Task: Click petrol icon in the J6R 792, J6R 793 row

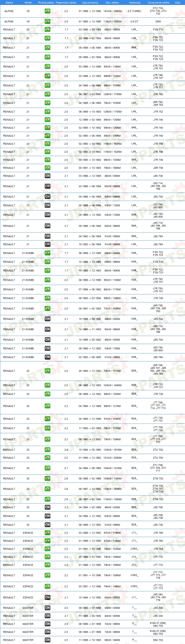Action: [47, 103]
